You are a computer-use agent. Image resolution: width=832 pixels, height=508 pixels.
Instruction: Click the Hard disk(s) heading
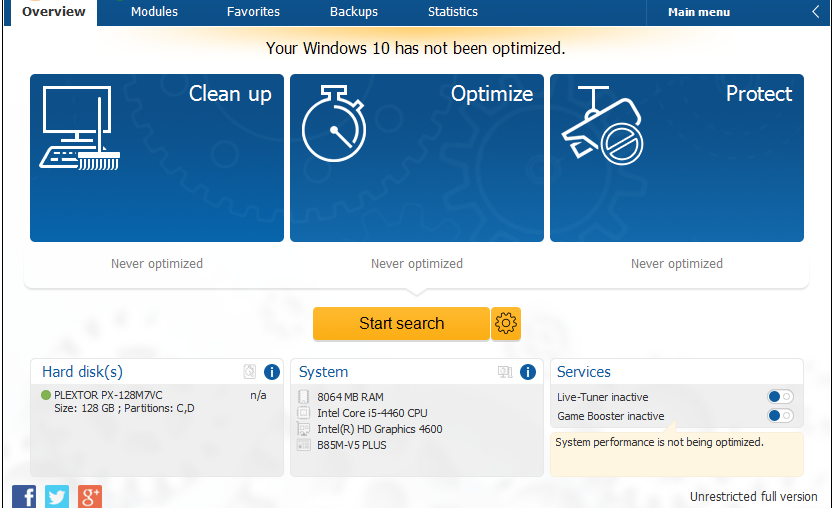tap(82, 372)
